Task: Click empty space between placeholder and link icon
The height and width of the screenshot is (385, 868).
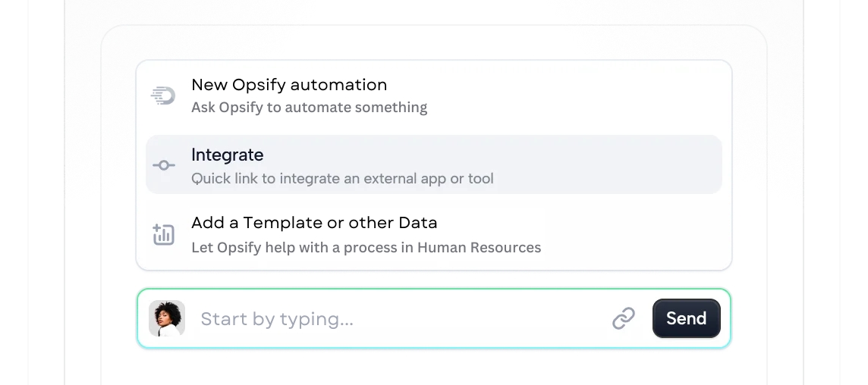Action: (486, 319)
